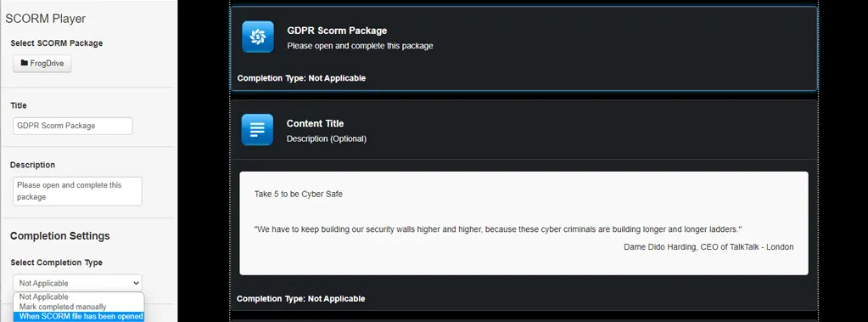Click Completion Type label beneath the text widget
The height and width of the screenshot is (322, 868).
[x=301, y=299]
